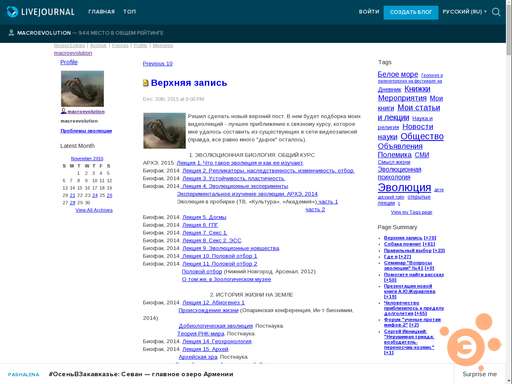Viewport: 512px width, 384px height.
Task: Open Где я in Page Summary
Action: tap(397, 257)
